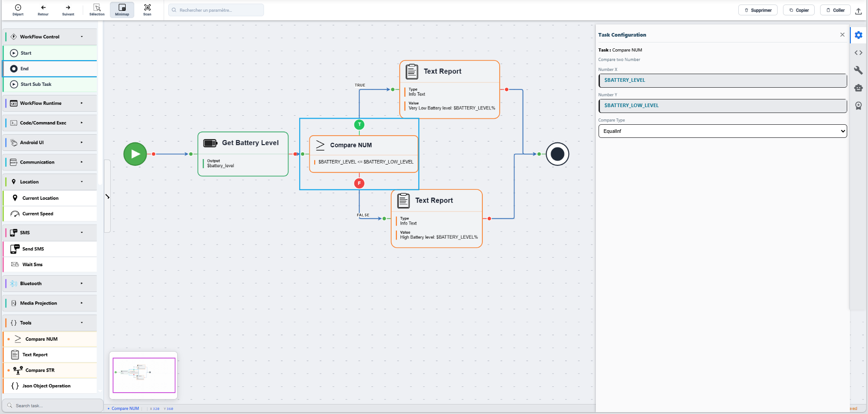Activate the Sélection tool
The height and width of the screenshot is (414, 868).
[97, 10]
